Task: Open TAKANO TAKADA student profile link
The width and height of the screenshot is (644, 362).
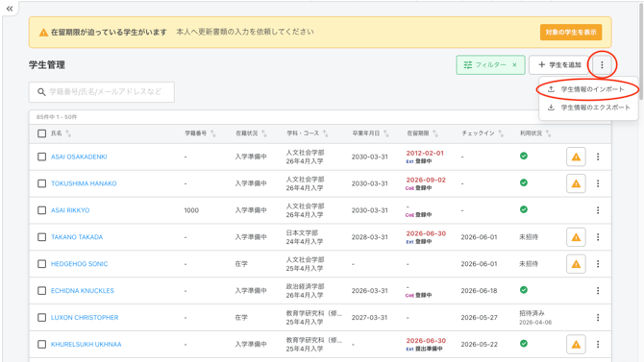Action: click(77, 237)
